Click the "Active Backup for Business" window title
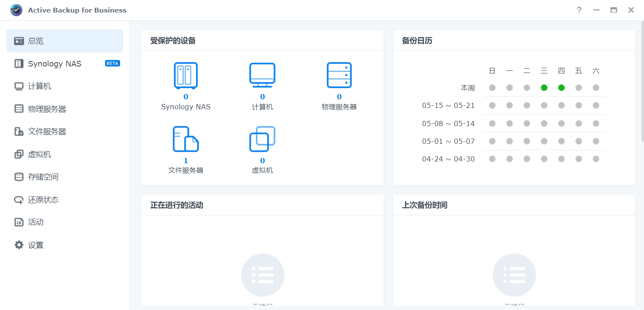Viewport: 644px width, 310px height. point(77,10)
